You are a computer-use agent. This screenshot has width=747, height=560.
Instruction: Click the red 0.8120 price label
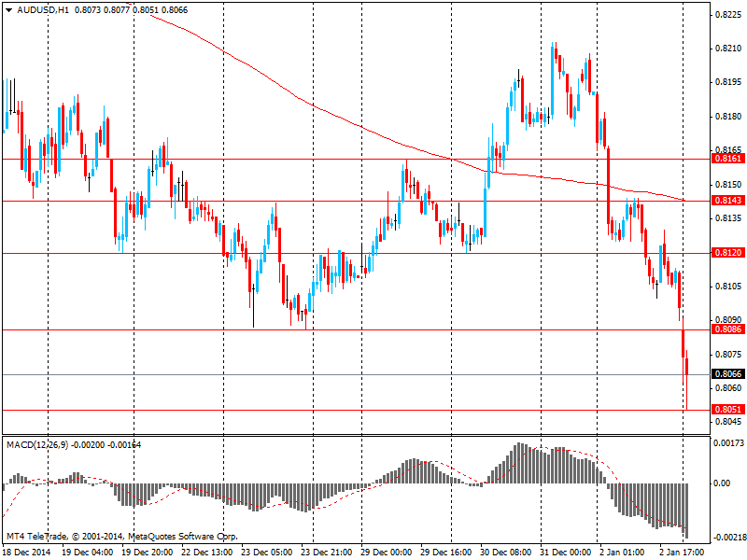[727, 253]
